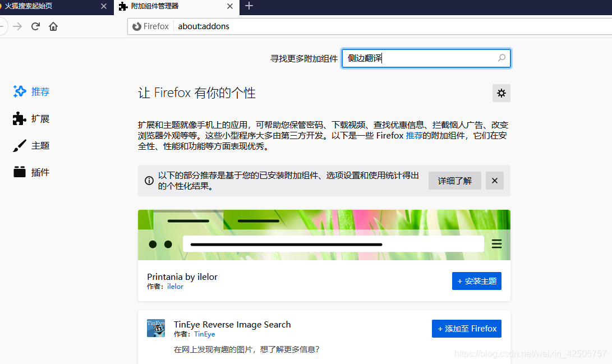Viewport: 612px width, 364px height.
Task: Click the TinEye Reverse Image Search title
Action: 232,325
